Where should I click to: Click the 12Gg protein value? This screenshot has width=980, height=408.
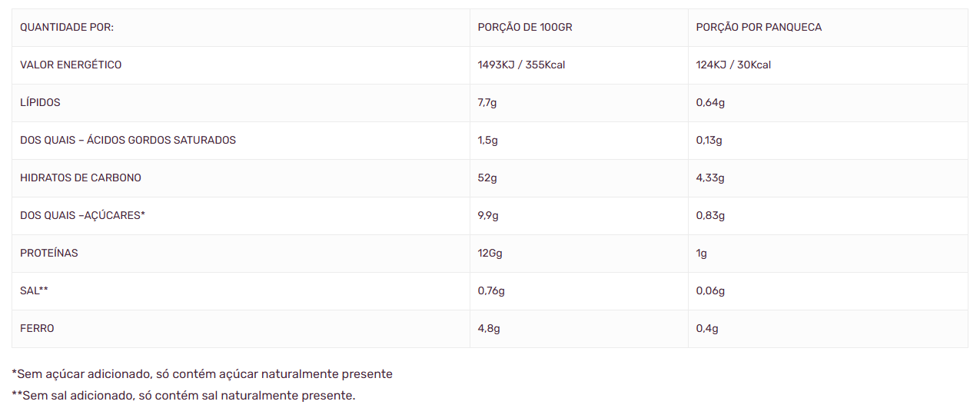pos(490,254)
